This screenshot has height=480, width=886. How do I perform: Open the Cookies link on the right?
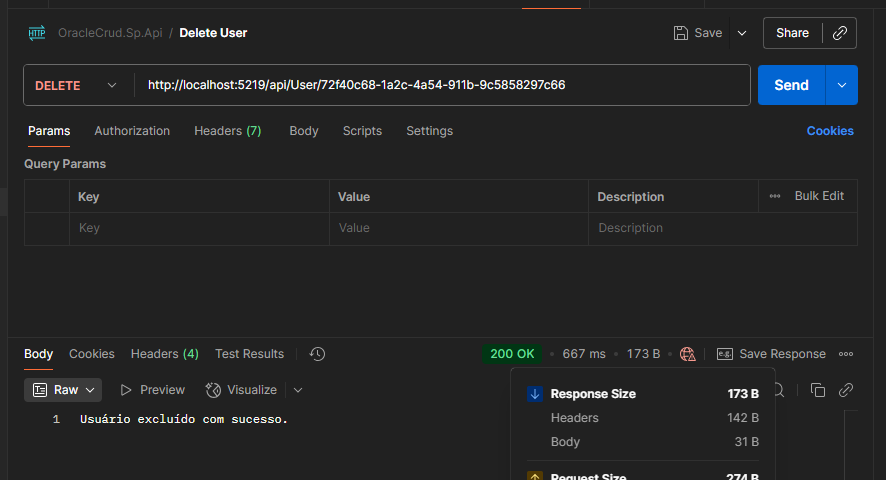click(x=830, y=131)
